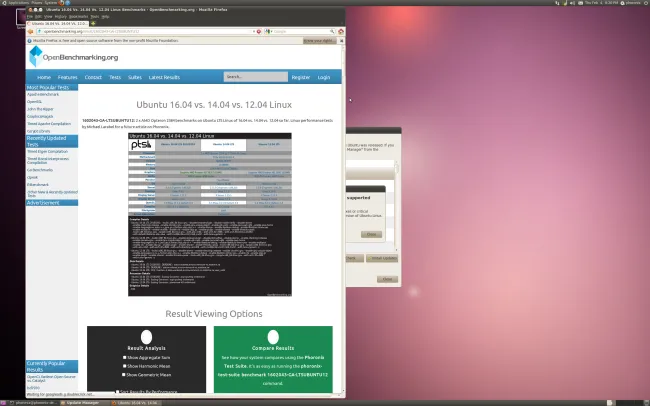Image resolution: width=650 pixels, height=406 pixels.
Task: Toggle the Show Harmonic Mean checkbox
Action: coord(124,366)
